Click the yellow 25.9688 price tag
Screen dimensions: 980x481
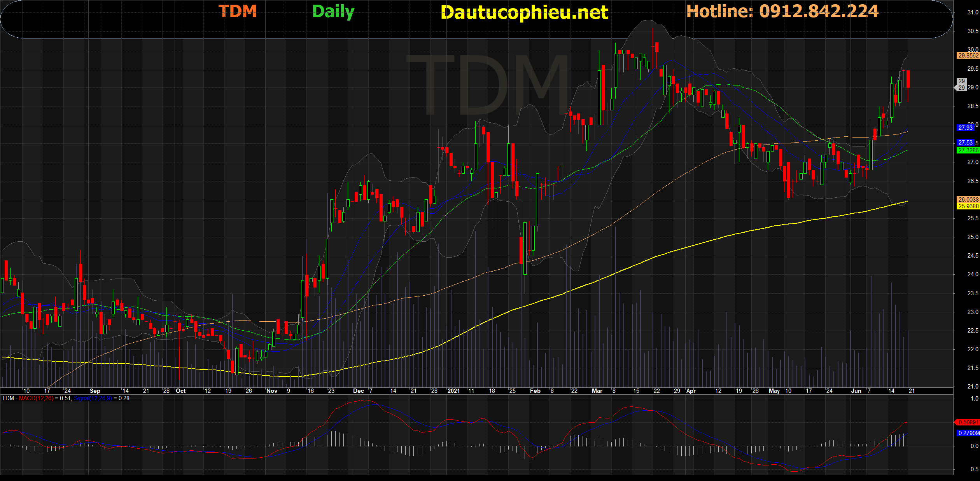tap(968, 206)
